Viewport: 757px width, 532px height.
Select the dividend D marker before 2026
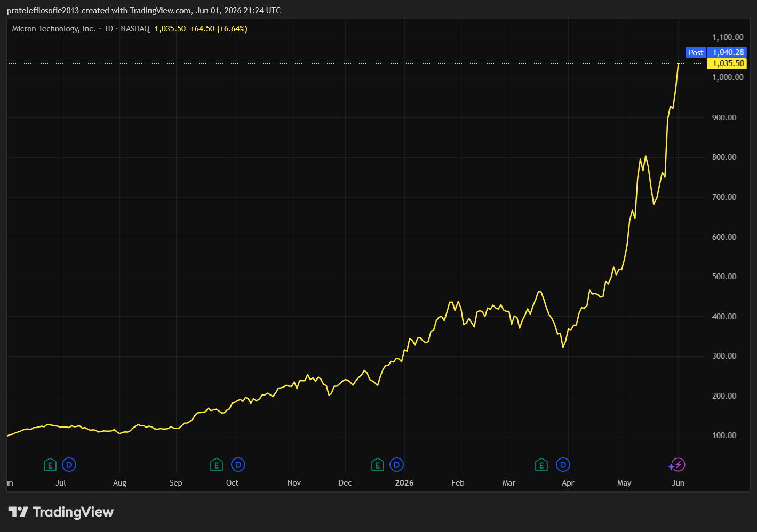[396, 465]
